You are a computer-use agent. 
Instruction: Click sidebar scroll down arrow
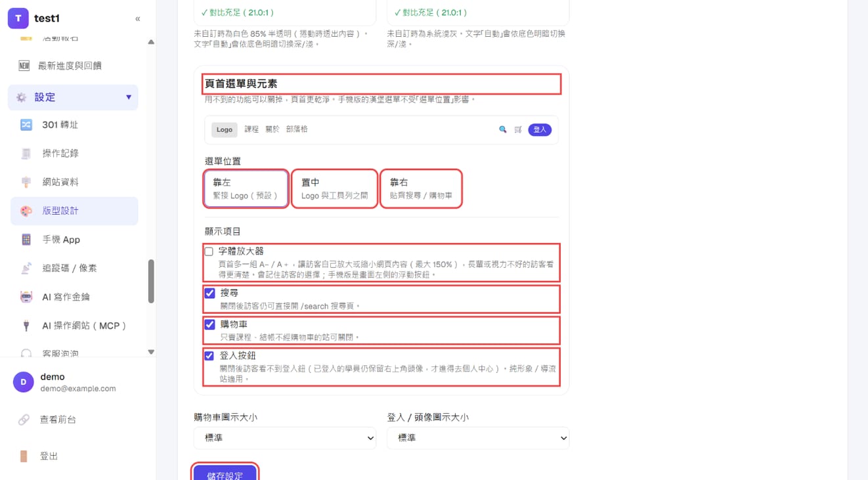tap(151, 352)
